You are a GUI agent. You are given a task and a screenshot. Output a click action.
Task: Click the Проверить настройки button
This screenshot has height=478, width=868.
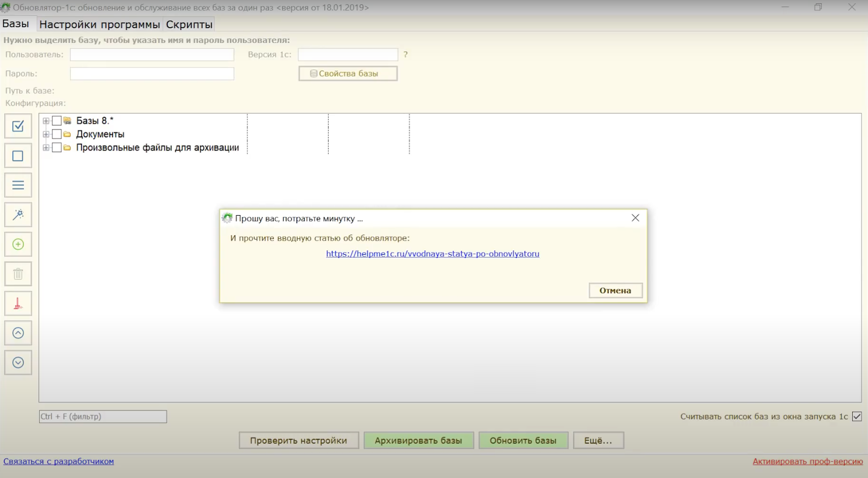pos(298,441)
